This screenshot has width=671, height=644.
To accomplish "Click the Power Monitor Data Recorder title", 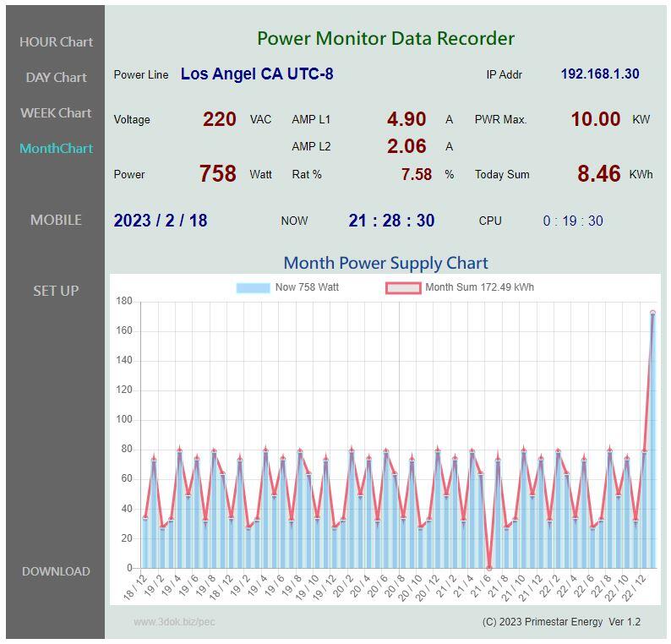I will click(x=385, y=38).
